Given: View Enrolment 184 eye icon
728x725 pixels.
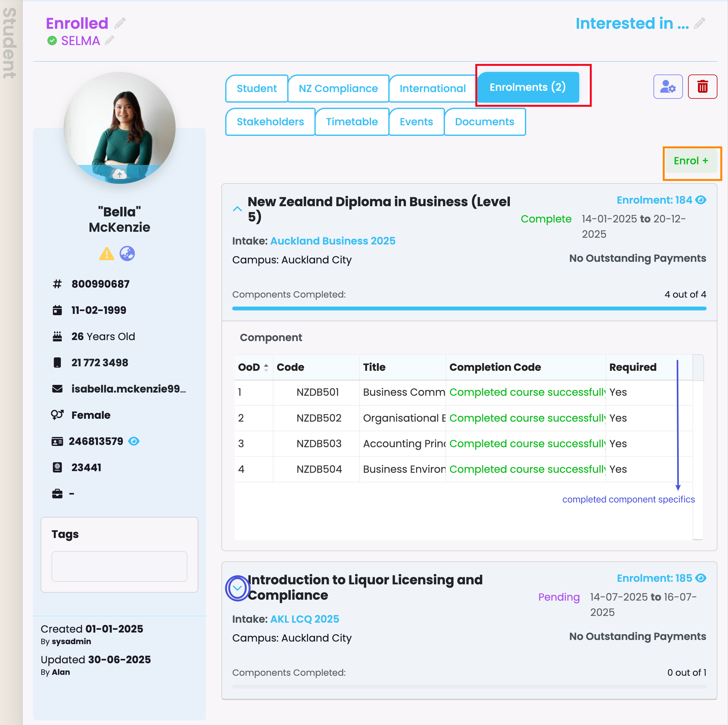Looking at the screenshot, I should point(700,200).
